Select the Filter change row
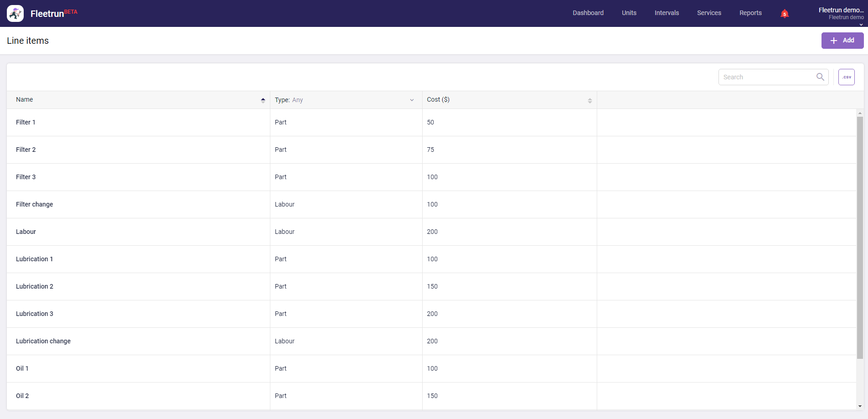 (x=35, y=204)
